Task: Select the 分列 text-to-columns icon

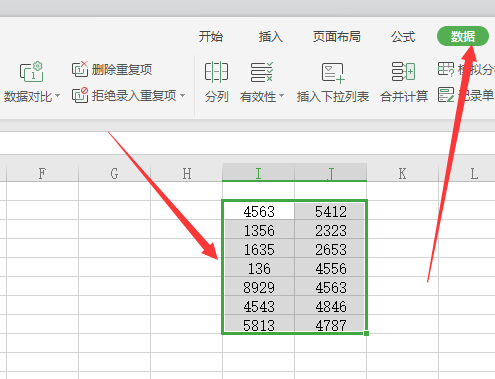Action: tap(216, 72)
